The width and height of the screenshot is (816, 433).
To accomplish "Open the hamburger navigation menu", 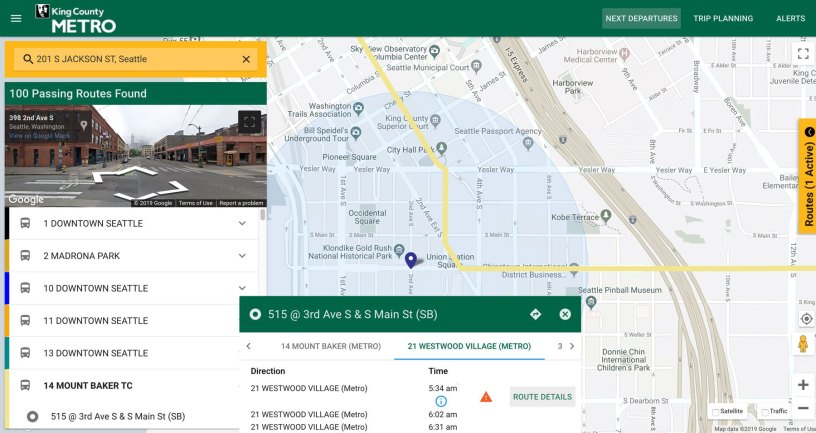I will click(15, 18).
